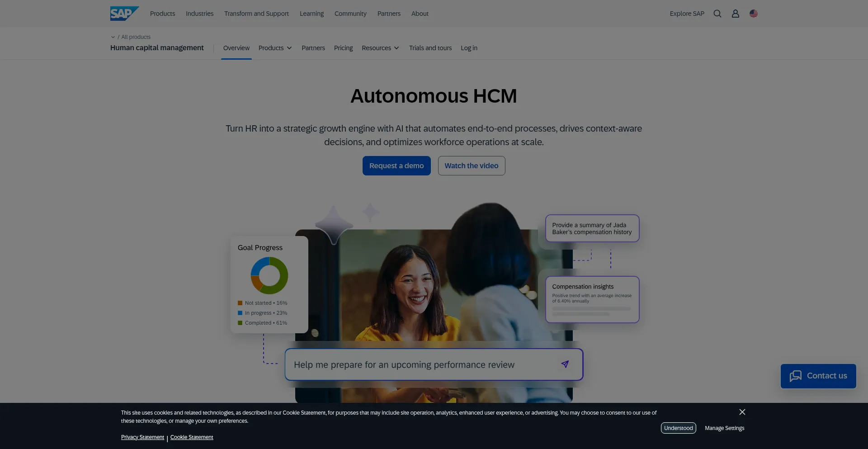The image size is (868, 449).
Task: Click Log in
Action: tap(469, 48)
